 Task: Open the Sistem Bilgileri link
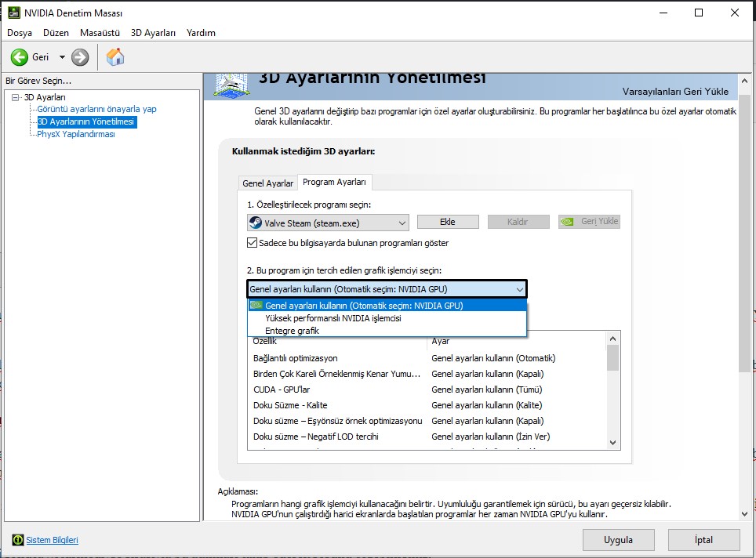[53, 540]
